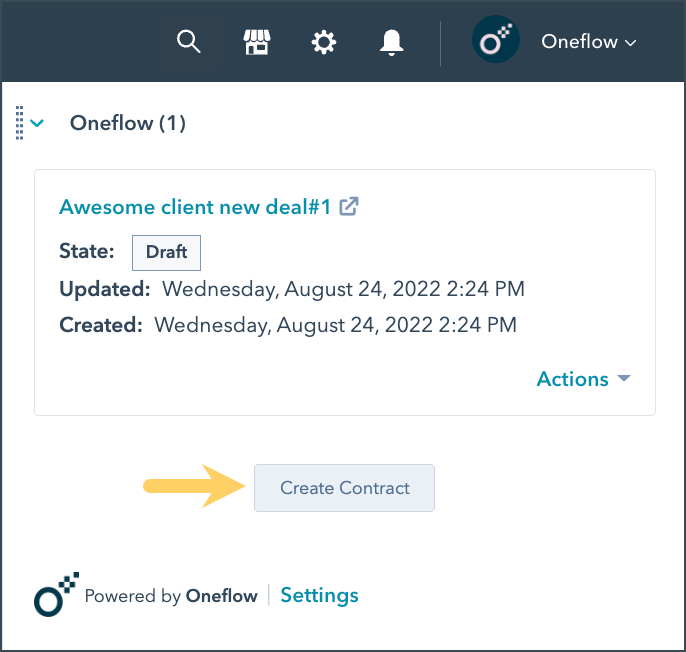
Task: Open the settings gear icon
Action: point(324,42)
